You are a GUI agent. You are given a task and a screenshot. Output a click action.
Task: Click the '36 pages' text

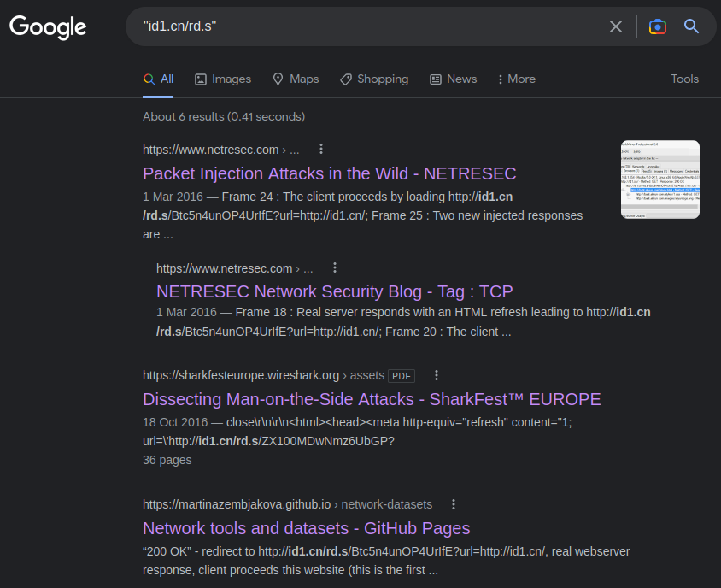(x=167, y=460)
